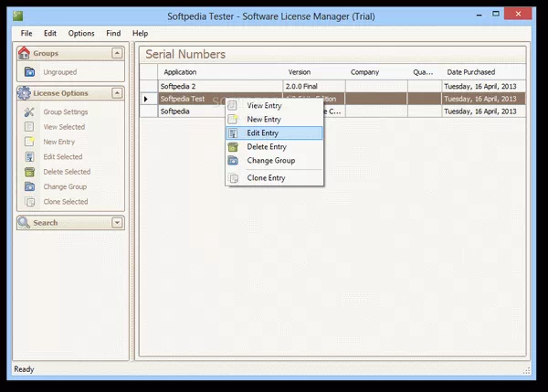Click the Group Settings wrench icon
The height and width of the screenshot is (392, 548).
(29, 111)
